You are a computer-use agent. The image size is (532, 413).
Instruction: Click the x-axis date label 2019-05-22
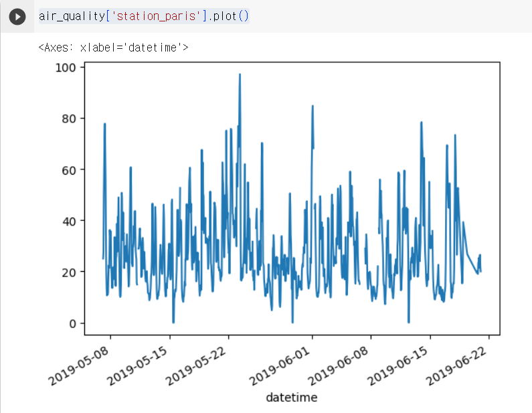(196, 366)
